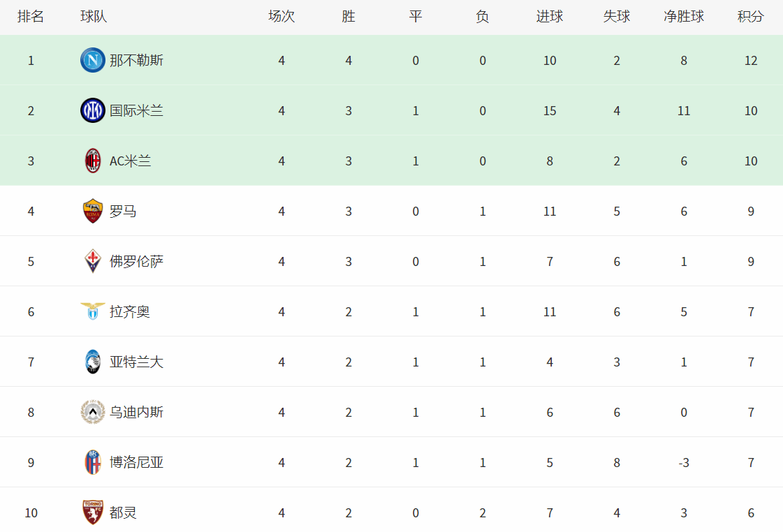
Task: Click the Napoli team logo
Action: [93, 60]
